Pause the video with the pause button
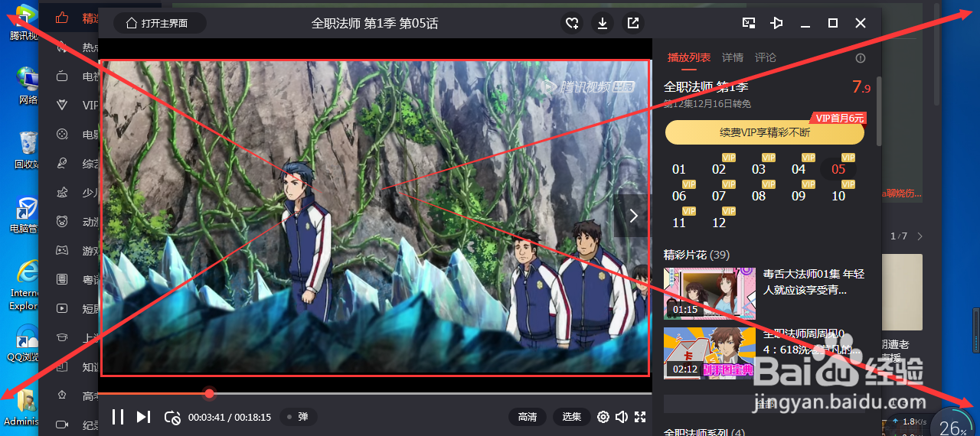 [x=118, y=417]
